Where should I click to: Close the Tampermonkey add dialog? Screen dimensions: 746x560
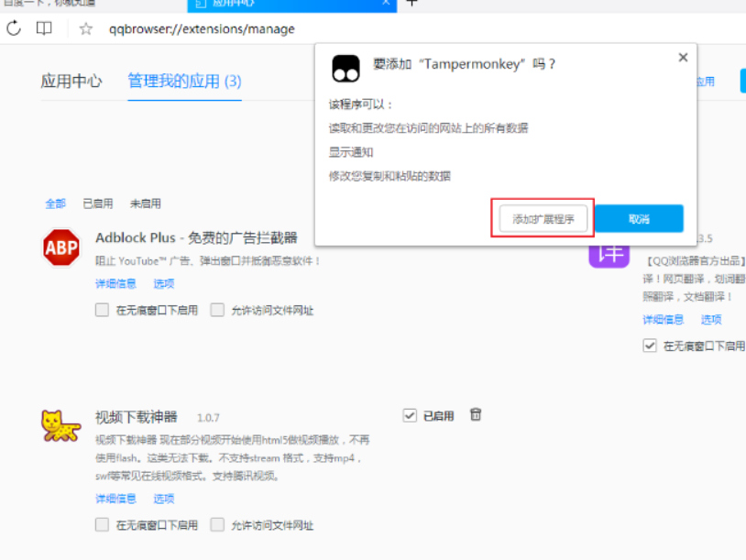683,58
